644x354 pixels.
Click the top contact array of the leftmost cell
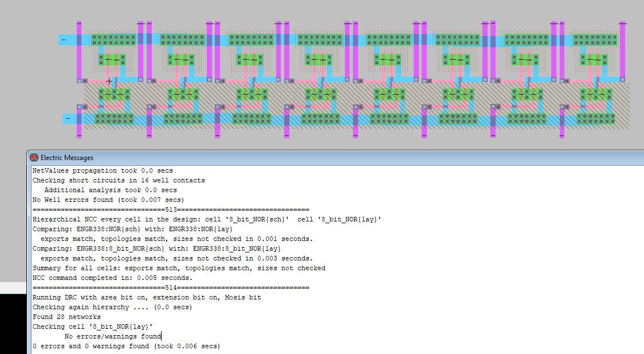pyautogui.click(x=113, y=40)
